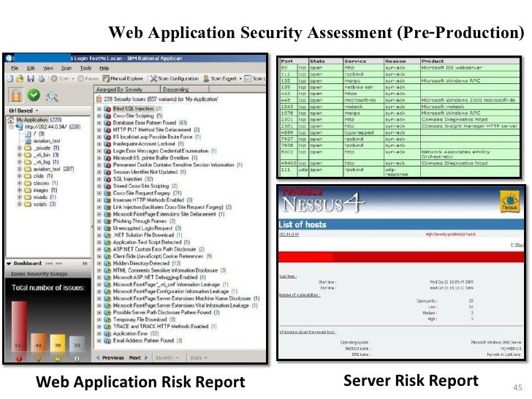Expand the _vti_bin folder node

coord(19,155)
